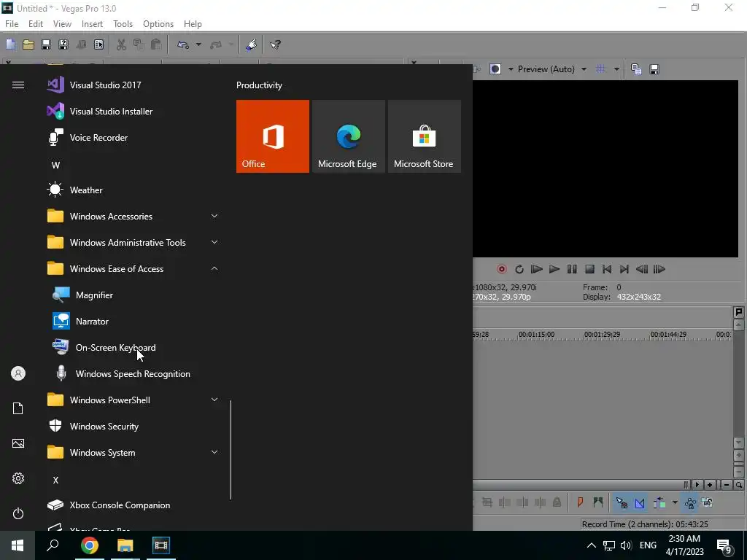Image resolution: width=747 pixels, height=560 pixels.
Task: Copy snapshot to clipboard icon
Action: (636, 69)
